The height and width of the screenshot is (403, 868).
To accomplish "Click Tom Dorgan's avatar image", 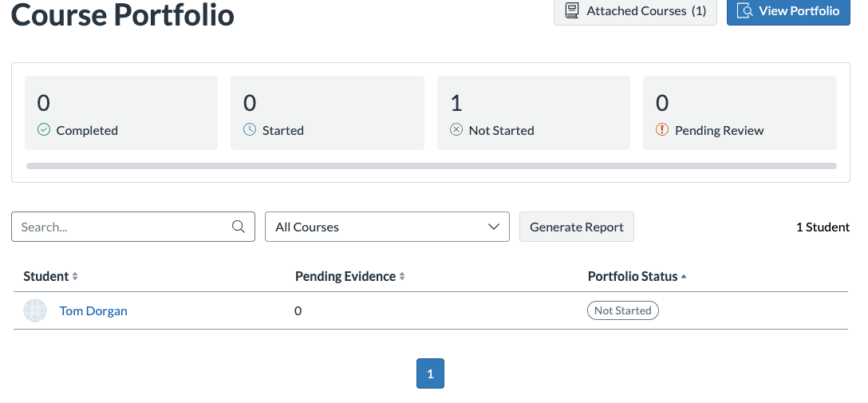I will [x=36, y=311].
